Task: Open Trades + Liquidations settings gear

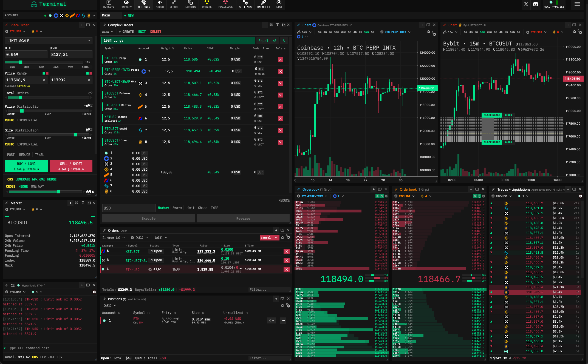Action: point(580,196)
